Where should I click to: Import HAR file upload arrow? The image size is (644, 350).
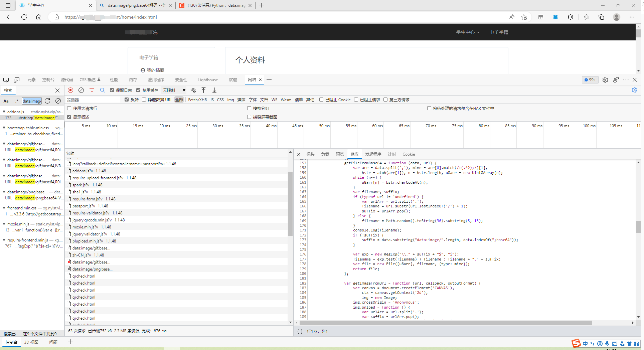(x=204, y=90)
